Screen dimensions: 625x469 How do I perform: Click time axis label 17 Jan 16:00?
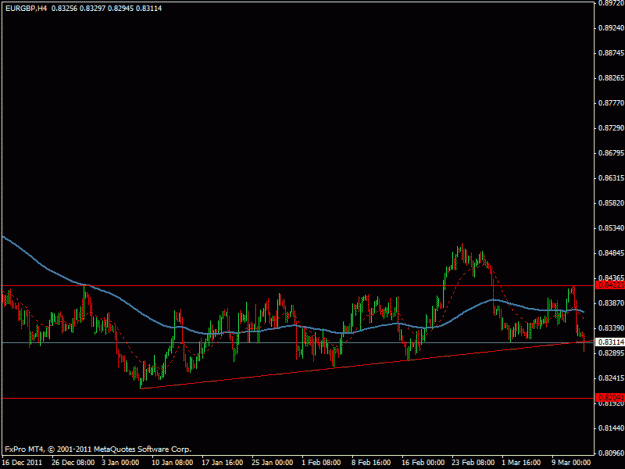[x=222, y=463]
